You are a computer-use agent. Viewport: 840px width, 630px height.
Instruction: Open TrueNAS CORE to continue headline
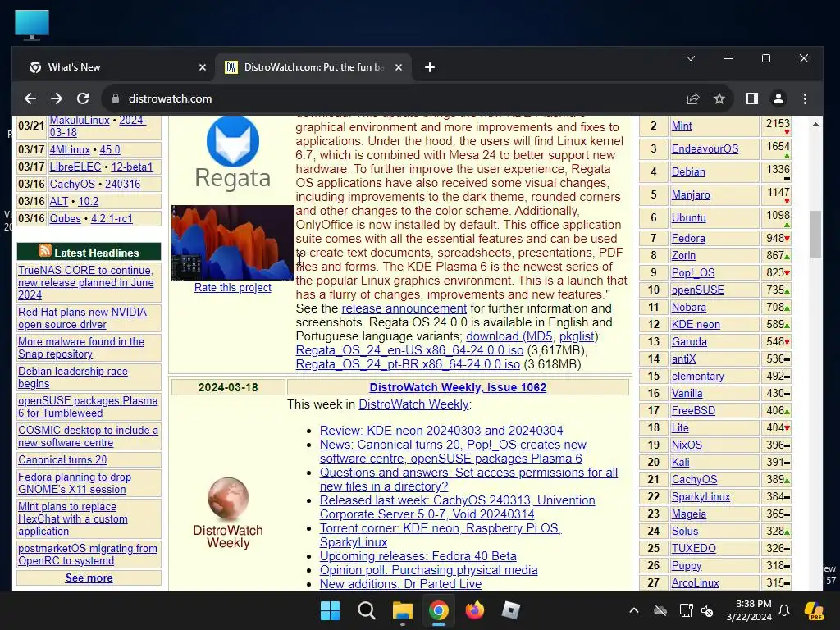click(85, 282)
